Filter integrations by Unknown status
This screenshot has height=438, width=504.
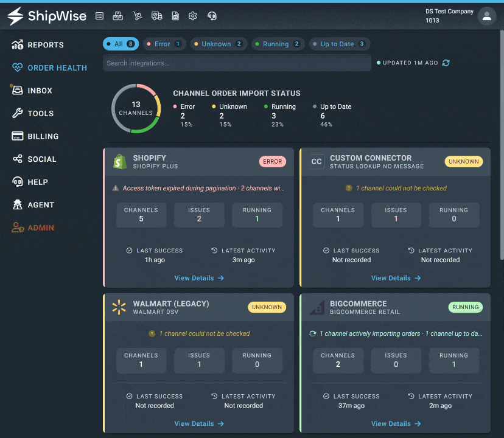click(219, 44)
